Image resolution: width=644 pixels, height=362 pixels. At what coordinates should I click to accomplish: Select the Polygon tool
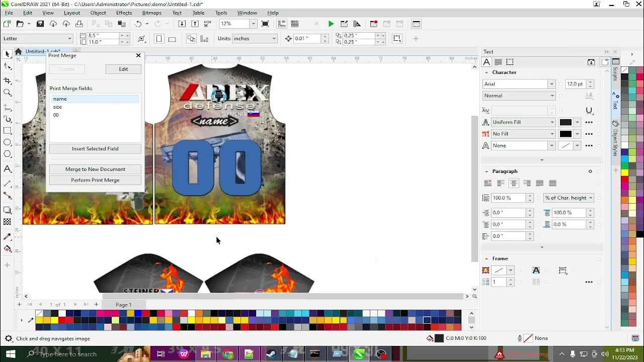pos(7,154)
